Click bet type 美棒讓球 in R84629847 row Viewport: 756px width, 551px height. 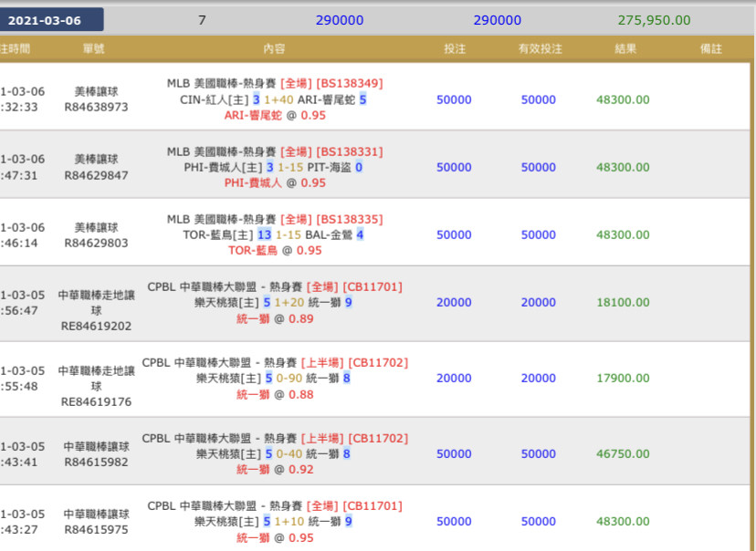[97, 160]
